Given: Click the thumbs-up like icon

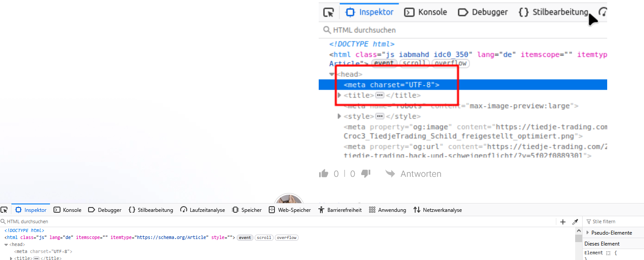Looking at the screenshot, I should click(324, 174).
